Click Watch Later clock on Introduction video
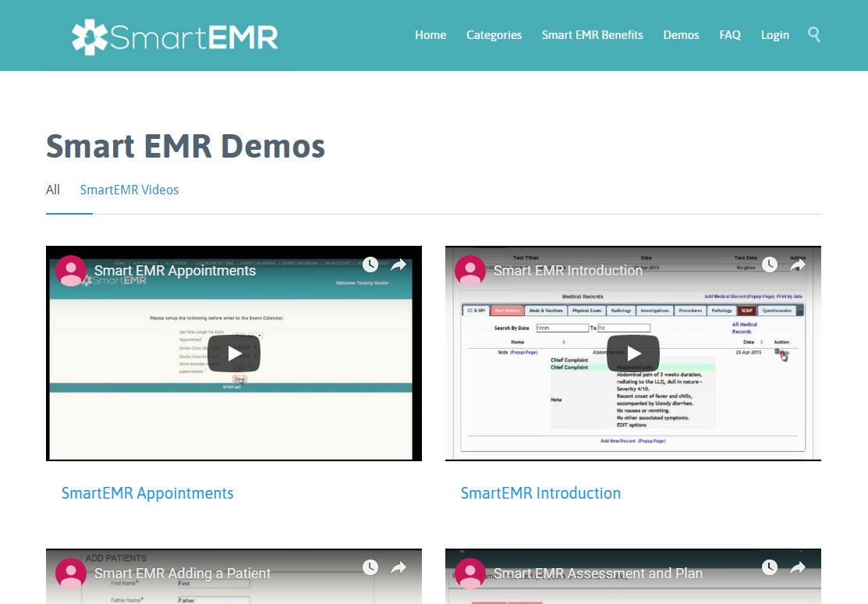The image size is (868, 604). coord(770,265)
